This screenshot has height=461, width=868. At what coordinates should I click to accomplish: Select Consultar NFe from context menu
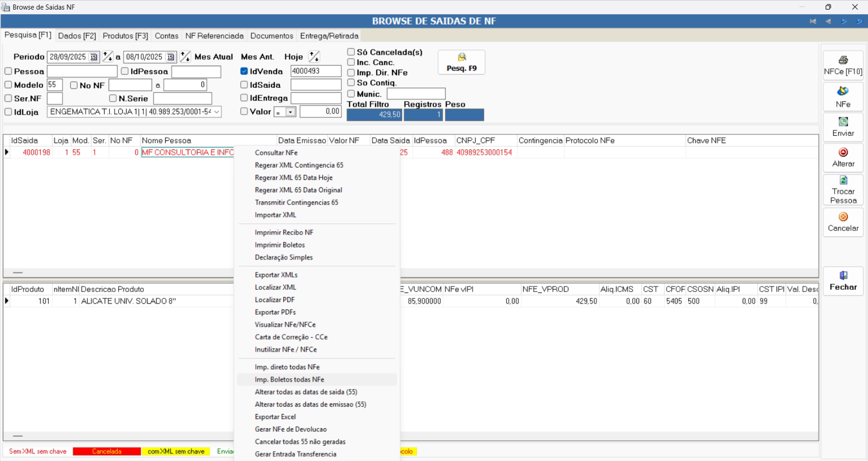(x=276, y=152)
